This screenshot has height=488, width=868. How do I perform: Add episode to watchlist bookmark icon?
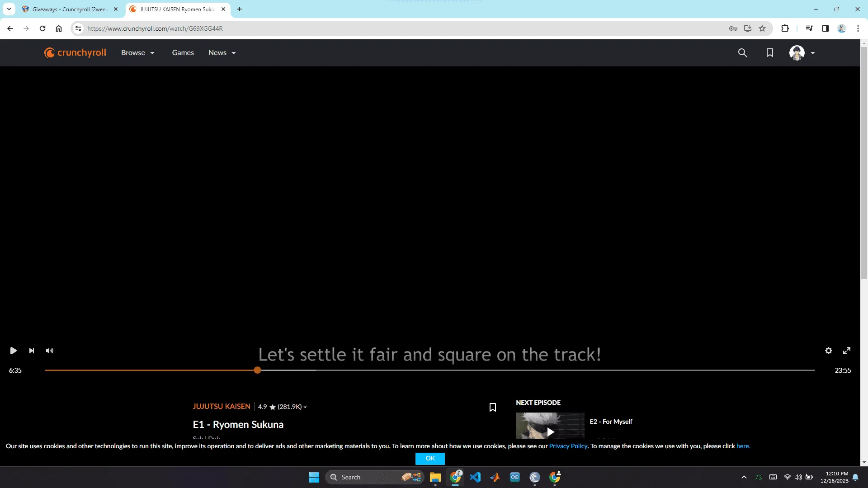[x=493, y=407]
